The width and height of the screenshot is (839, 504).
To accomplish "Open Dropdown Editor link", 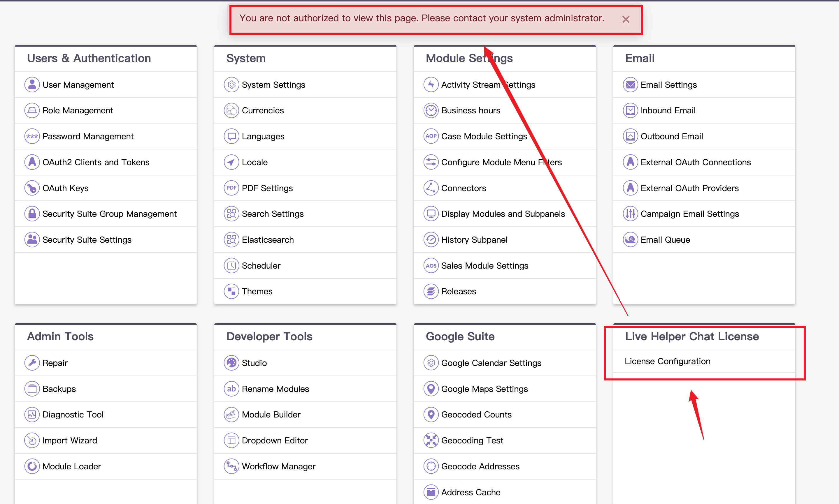I will click(x=275, y=440).
